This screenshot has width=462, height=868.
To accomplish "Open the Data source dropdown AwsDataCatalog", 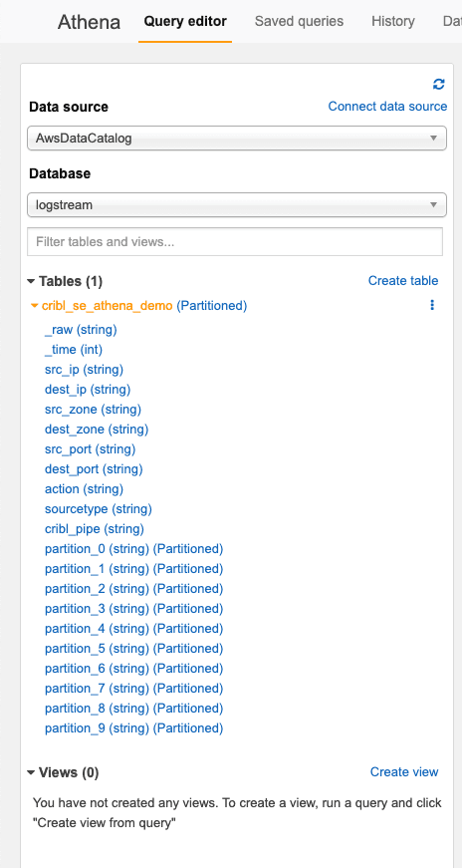I will [x=237, y=139].
